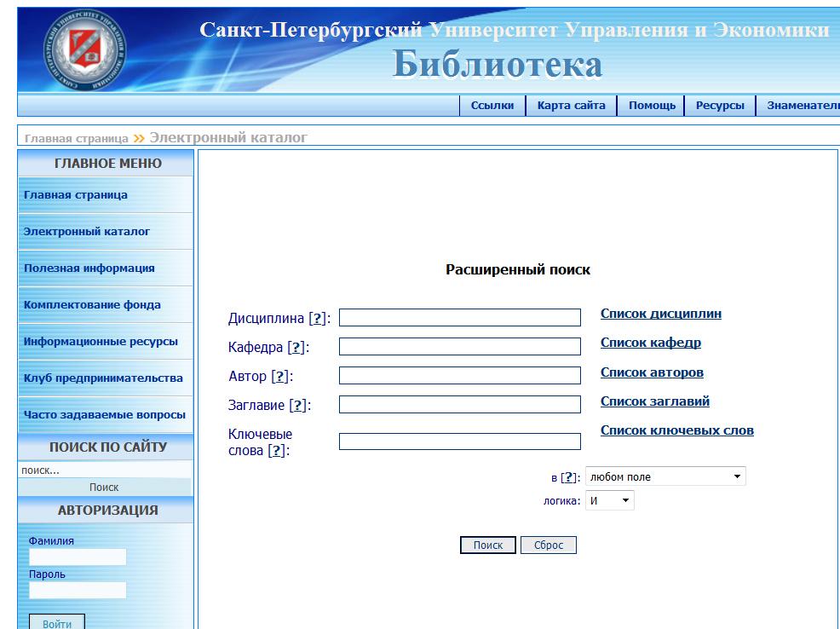Focus the Кафедра input field
Image resolution: width=840 pixels, height=629 pixels.
(460, 346)
